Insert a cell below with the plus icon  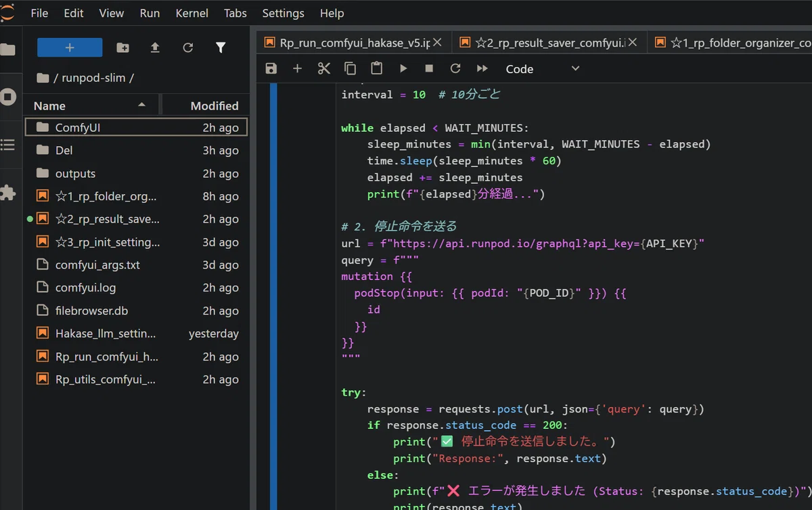pyautogui.click(x=297, y=68)
